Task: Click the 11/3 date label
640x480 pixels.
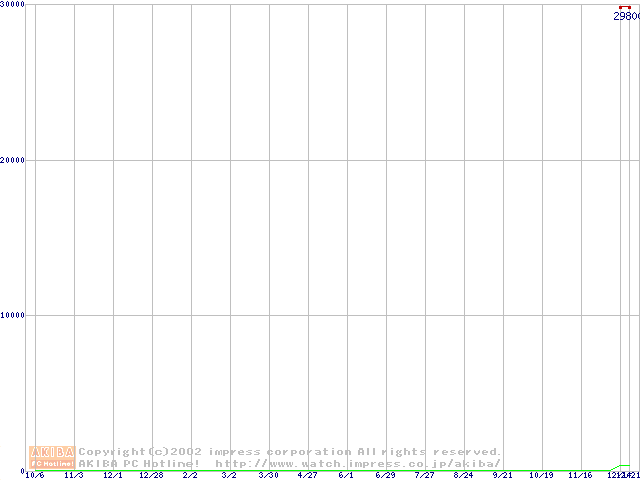Action: (x=74, y=475)
